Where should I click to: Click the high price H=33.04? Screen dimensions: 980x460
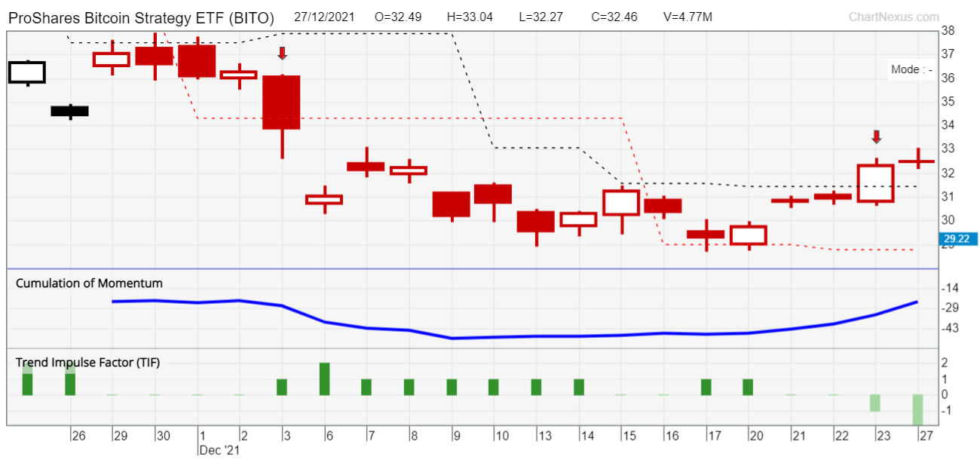(469, 17)
